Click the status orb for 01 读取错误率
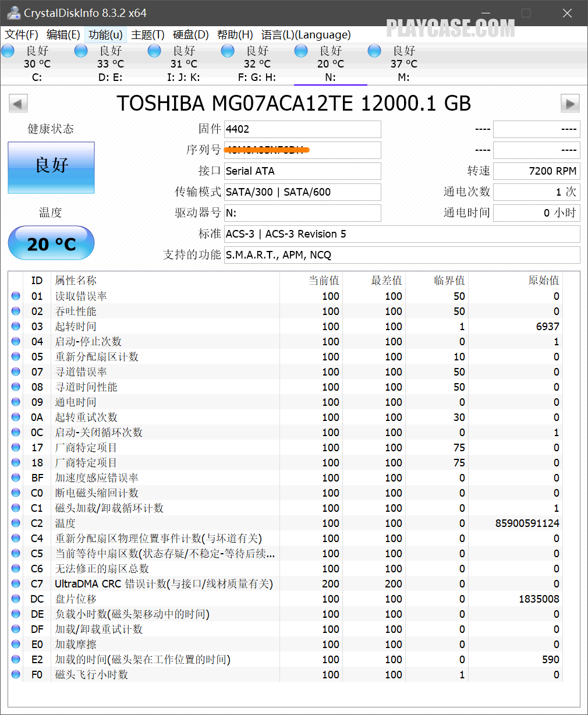The height and width of the screenshot is (715, 588). coord(16,296)
